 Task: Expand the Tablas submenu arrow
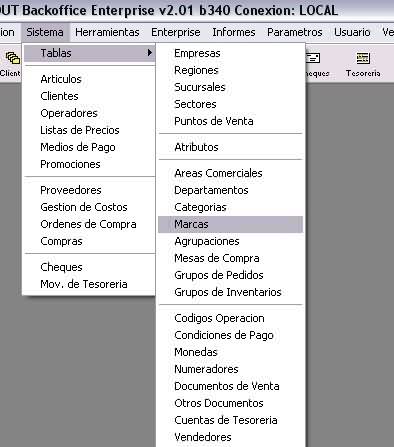pyautogui.click(x=150, y=53)
